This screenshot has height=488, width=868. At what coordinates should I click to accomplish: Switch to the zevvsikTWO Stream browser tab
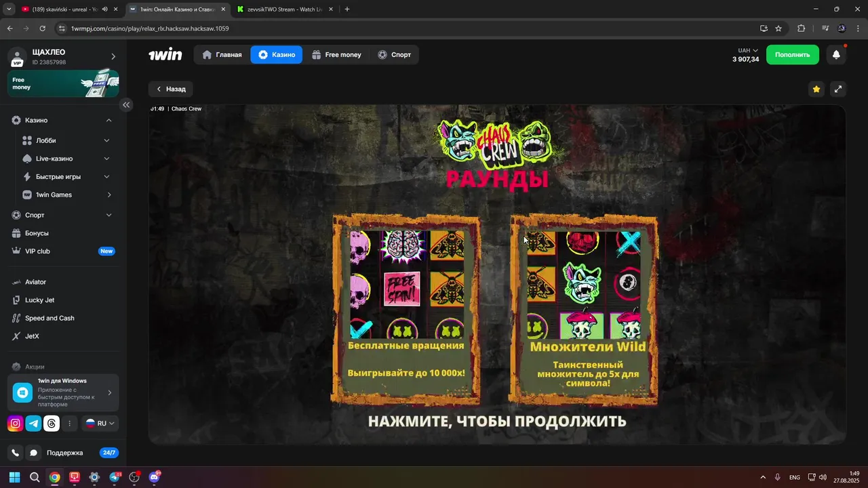(x=283, y=9)
